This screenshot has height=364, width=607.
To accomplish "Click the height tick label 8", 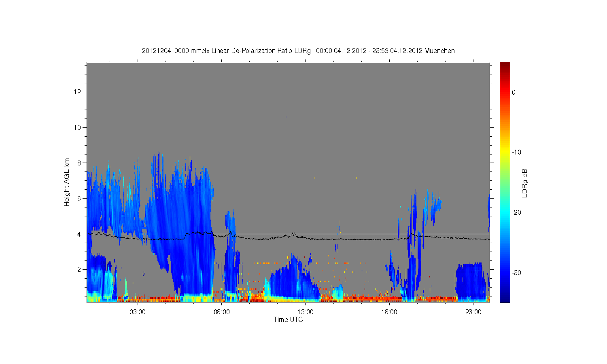I will pyautogui.click(x=80, y=163).
